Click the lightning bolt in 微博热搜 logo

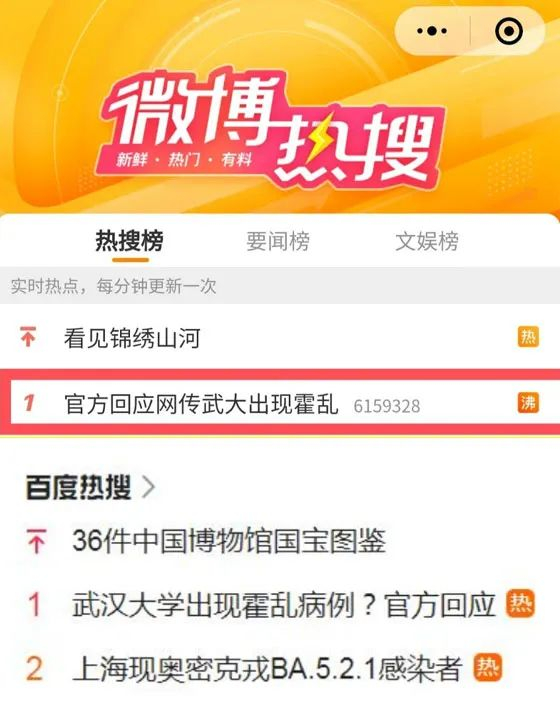(x=319, y=137)
